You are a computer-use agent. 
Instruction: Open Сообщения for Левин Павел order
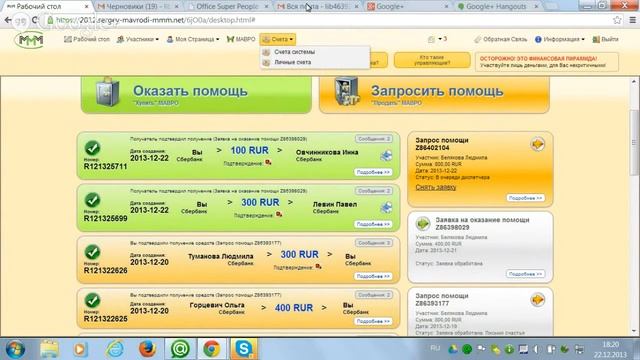point(373,191)
